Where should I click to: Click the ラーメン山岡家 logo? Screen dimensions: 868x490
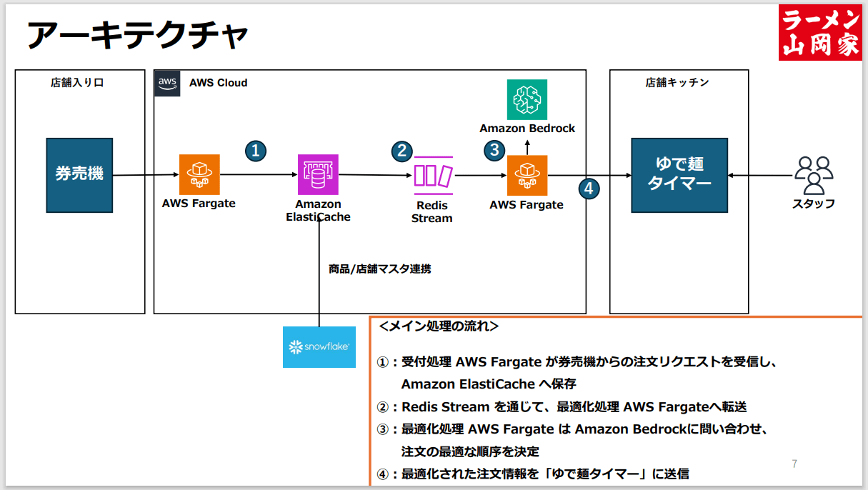[x=820, y=33]
